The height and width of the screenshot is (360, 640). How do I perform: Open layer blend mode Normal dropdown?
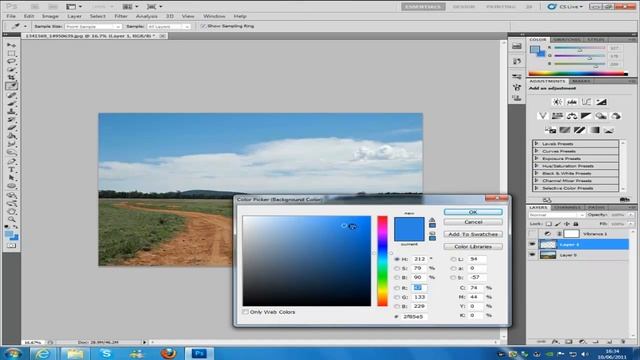pyautogui.click(x=557, y=215)
